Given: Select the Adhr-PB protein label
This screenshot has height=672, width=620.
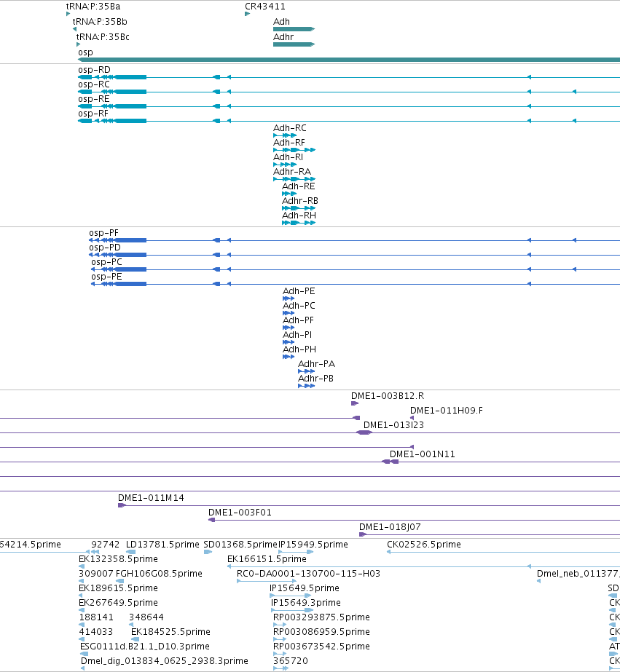Looking at the screenshot, I should point(316,379).
